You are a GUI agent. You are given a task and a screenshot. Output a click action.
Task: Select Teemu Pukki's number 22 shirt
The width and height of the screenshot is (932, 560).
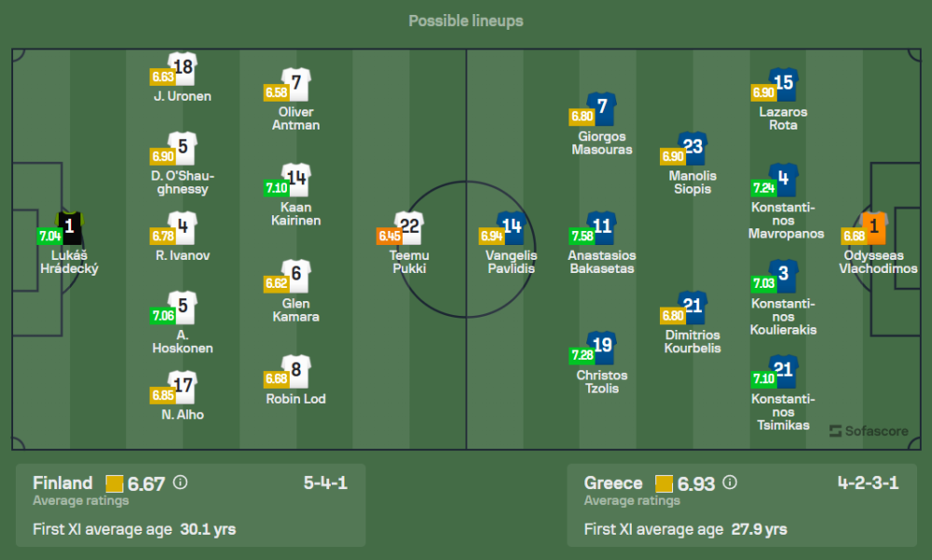click(410, 226)
